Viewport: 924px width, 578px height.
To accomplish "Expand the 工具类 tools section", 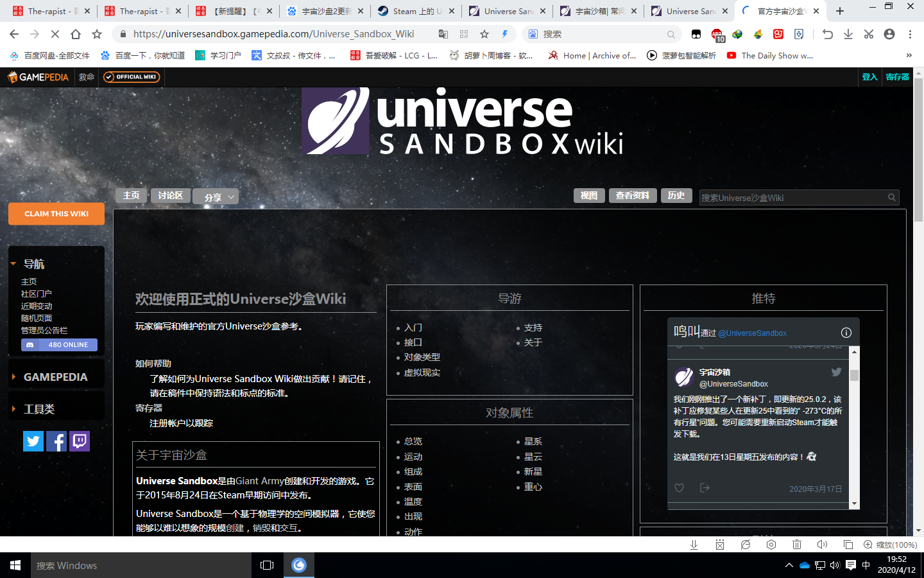I will pyautogui.click(x=13, y=408).
